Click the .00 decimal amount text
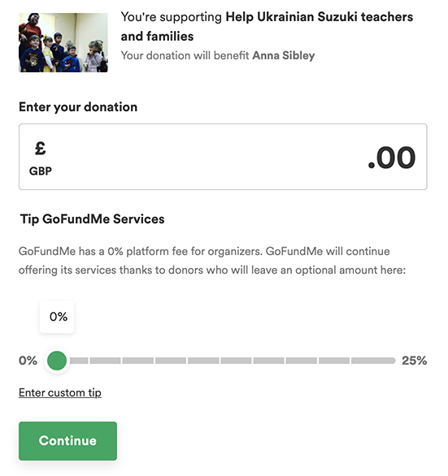 pos(391,158)
